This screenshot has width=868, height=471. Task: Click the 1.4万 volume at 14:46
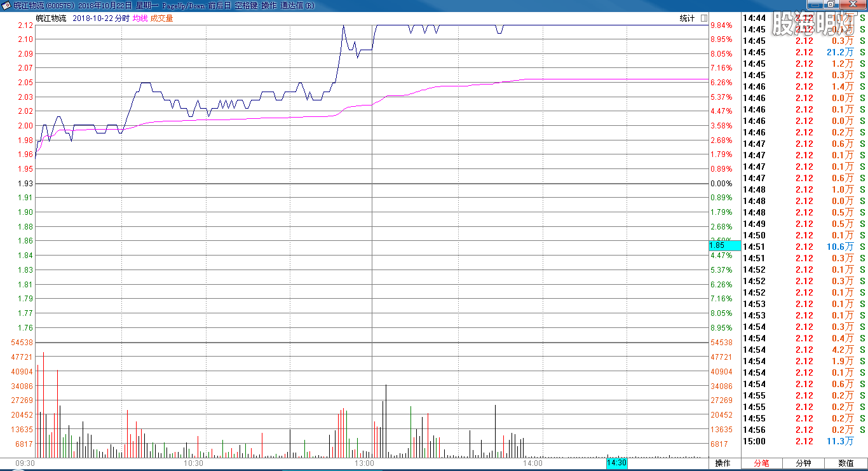tap(843, 86)
